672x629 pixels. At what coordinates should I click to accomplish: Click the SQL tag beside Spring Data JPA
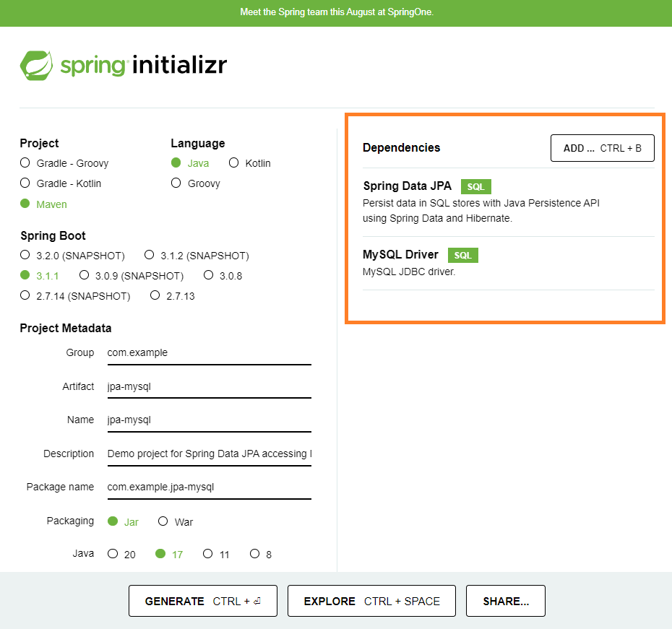(x=475, y=187)
